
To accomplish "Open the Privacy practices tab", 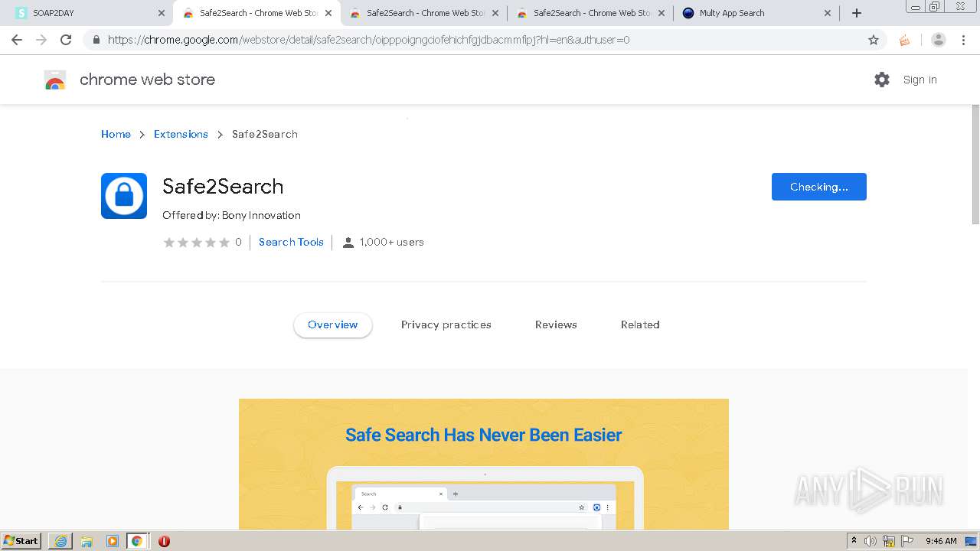I will 446,324.
